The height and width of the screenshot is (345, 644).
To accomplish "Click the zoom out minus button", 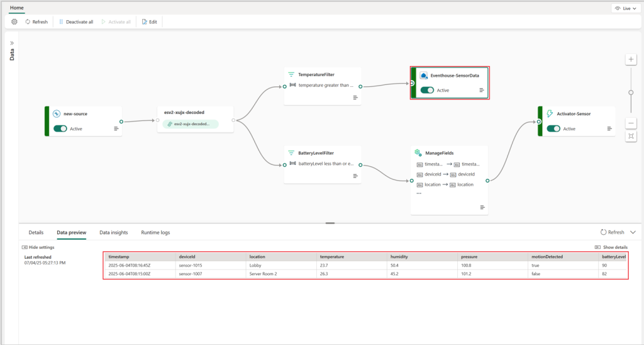I will point(631,123).
